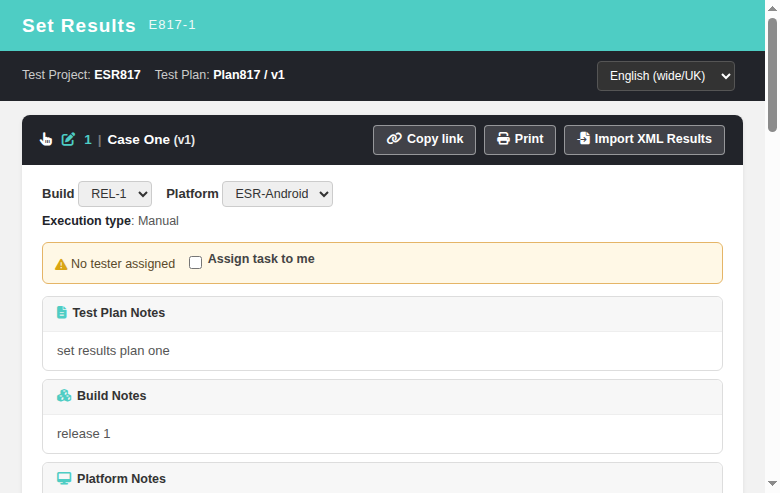Click the document icon beside Test Plan Notes
Viewport: 780px width, 493px height.
click(62, 312)
